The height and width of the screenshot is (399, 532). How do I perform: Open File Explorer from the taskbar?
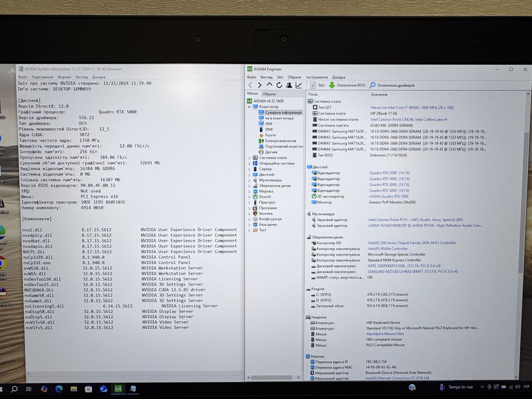[73, 389]
